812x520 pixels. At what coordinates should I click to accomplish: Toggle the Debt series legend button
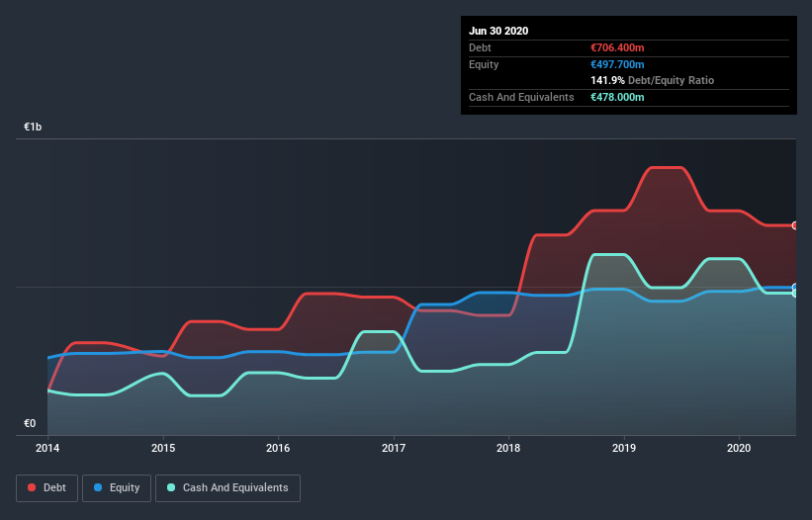click(x=46, y=488)
